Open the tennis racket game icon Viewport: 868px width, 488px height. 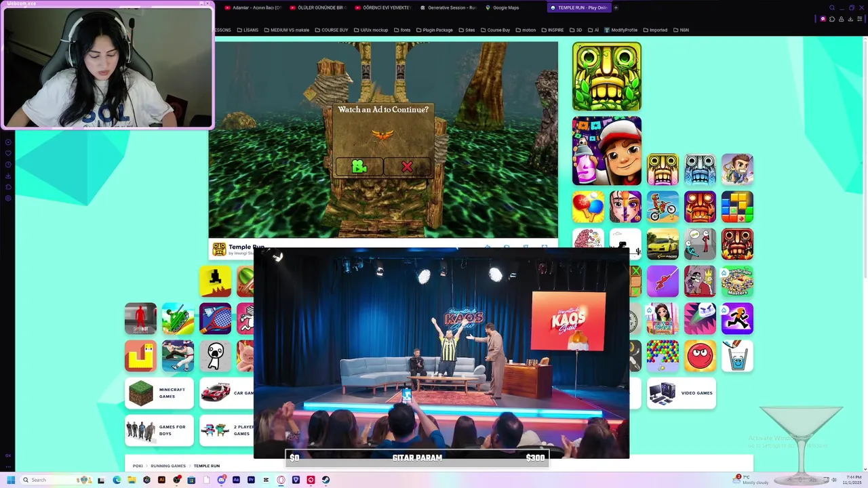coord(215,319)
